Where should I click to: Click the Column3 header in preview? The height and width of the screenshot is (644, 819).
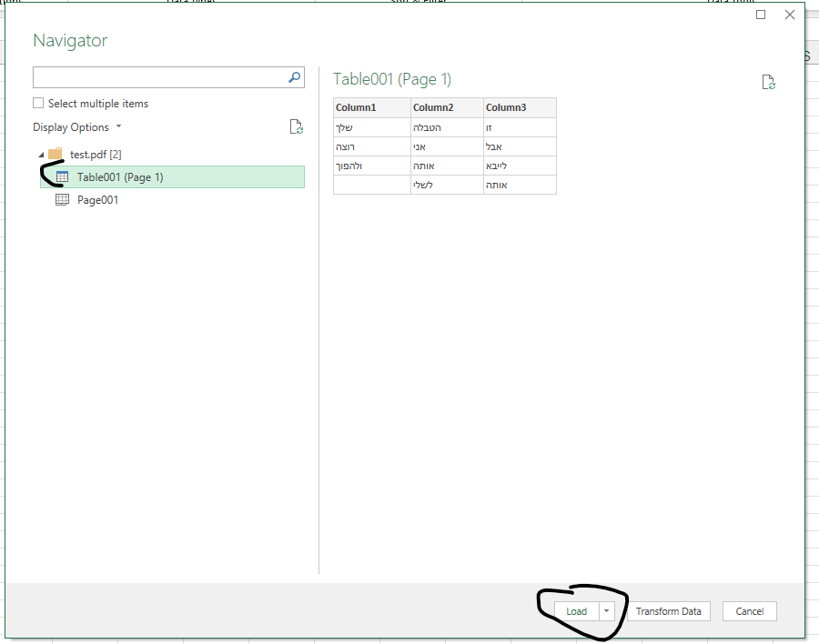point(506,107)
